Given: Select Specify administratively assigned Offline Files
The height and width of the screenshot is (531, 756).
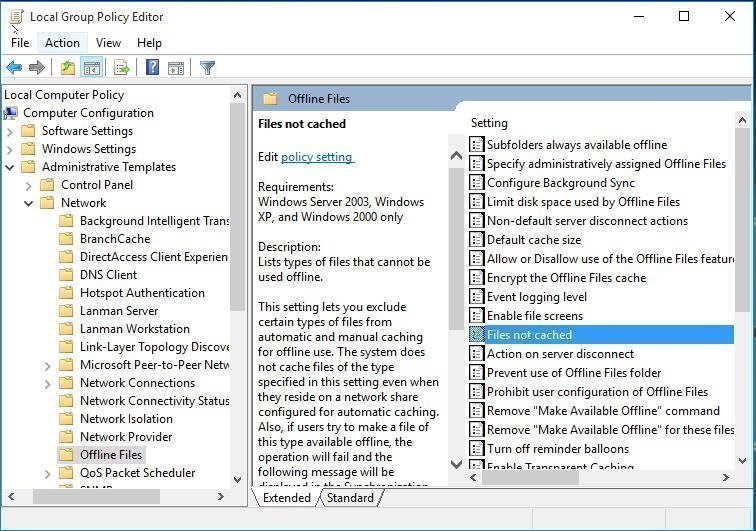Looking at the screenshot, I should (x=606, y=163).
